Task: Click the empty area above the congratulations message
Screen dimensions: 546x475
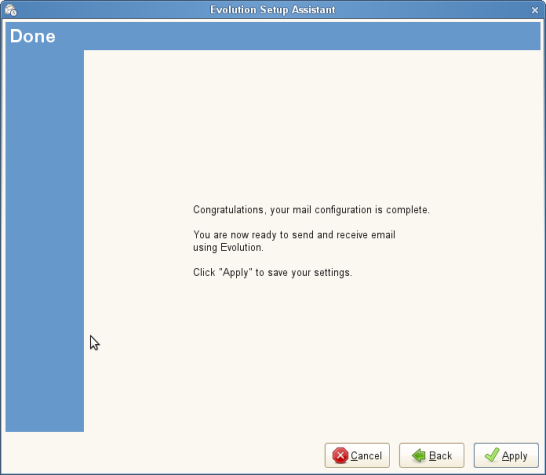Action: point(312,125)
